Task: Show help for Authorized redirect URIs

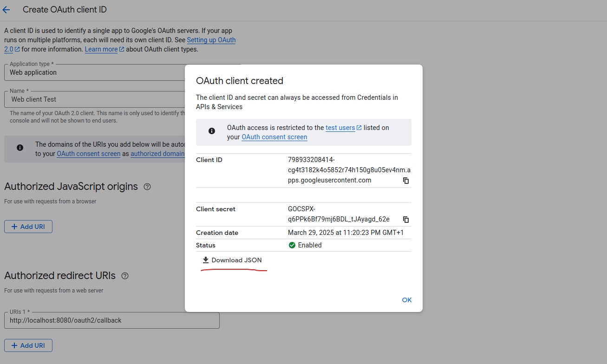Action: click(125, 276)
